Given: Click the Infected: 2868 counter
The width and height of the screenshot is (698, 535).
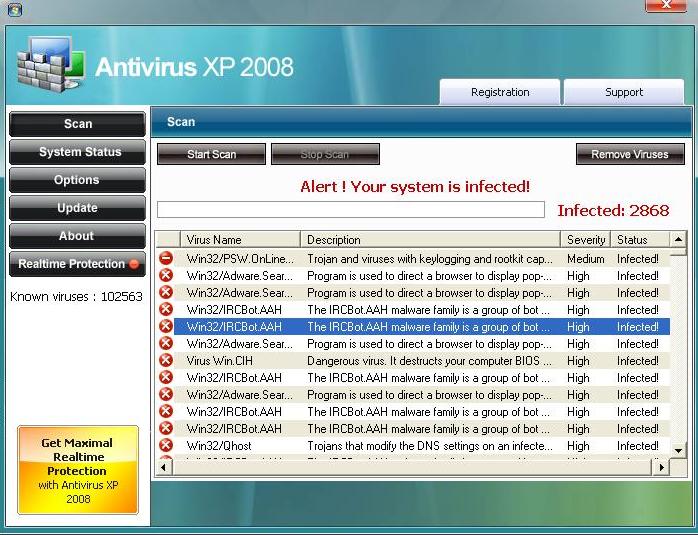Looking at the screenshot, I should [613, 211].
